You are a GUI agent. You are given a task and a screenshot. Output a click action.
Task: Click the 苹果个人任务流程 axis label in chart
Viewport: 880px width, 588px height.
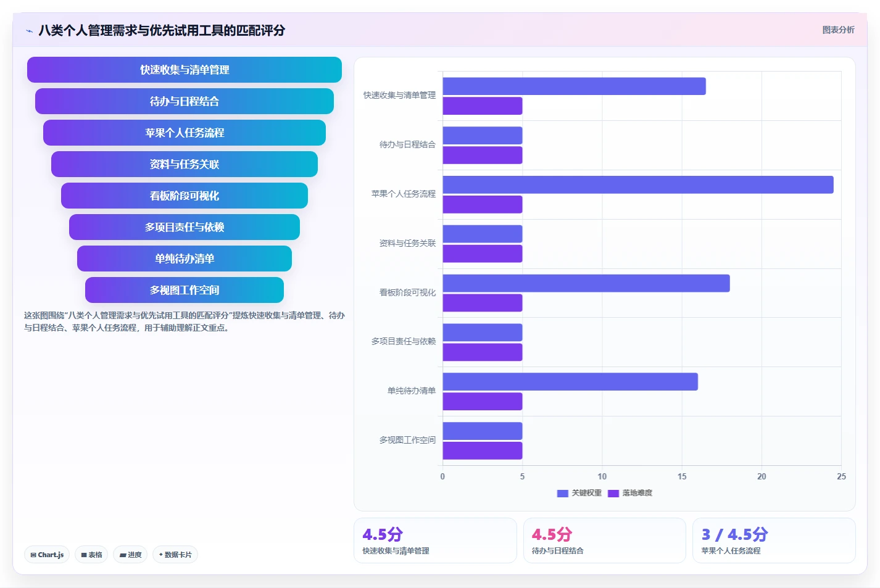click(404, 194)
